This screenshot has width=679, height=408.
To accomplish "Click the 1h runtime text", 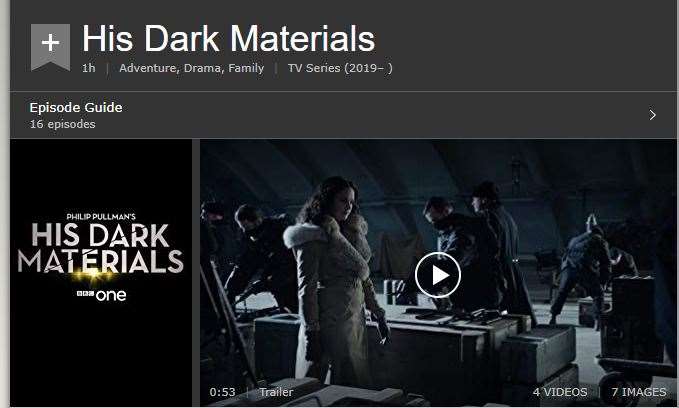I will pos(89,68).
